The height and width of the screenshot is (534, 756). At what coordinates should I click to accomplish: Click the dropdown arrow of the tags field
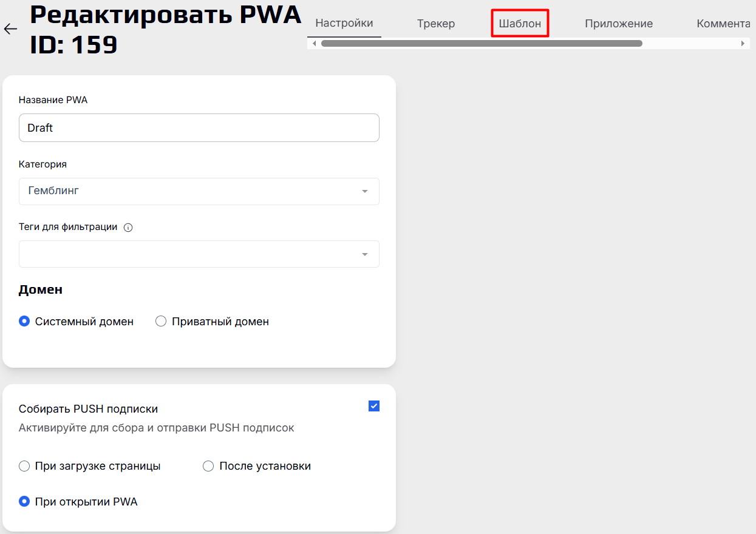coord(365,254)
